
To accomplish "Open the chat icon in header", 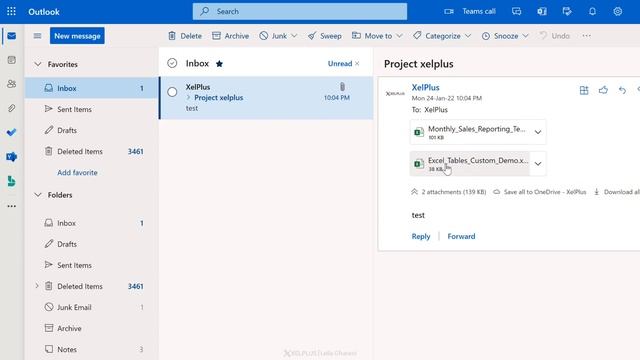I will click(516, 11).
